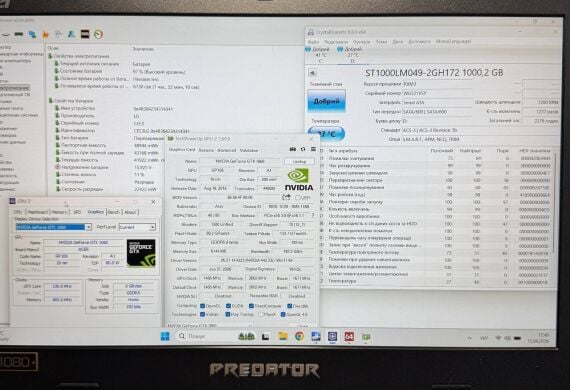Select disk C status icon in CrystalDiskInfo
Image resolution: width=570 pixels, height=390 pixels.
tap(308, 49)
